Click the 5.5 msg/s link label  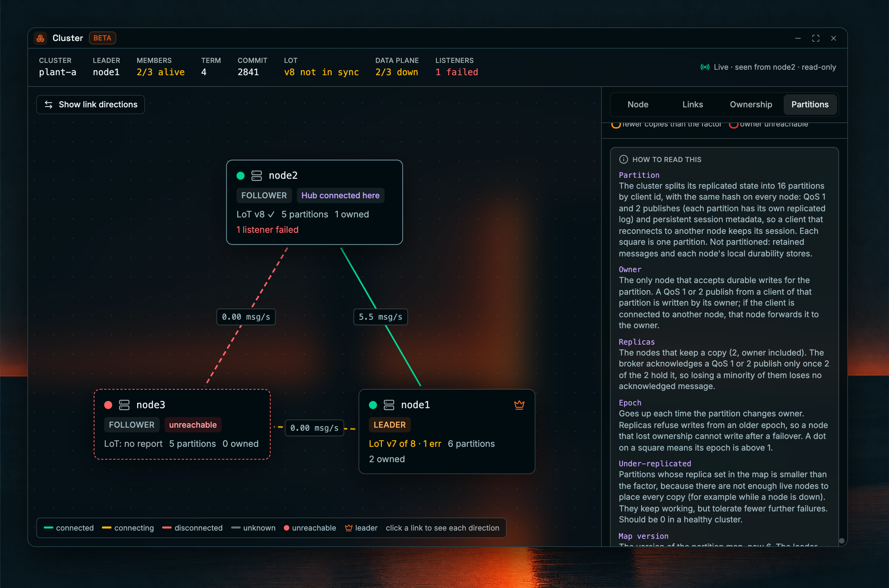coord(380,317)
